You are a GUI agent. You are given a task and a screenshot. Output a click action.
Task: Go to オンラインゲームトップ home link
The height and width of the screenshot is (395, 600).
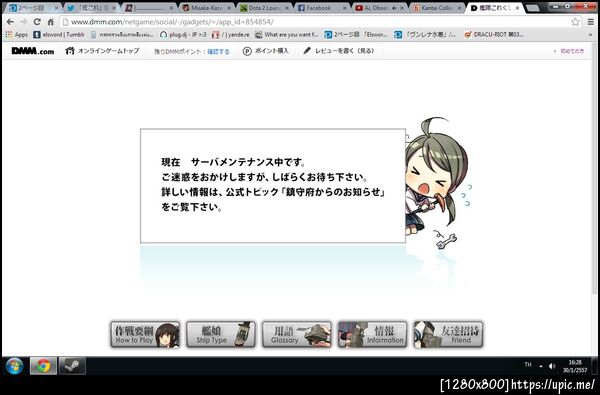click(102, 51)
